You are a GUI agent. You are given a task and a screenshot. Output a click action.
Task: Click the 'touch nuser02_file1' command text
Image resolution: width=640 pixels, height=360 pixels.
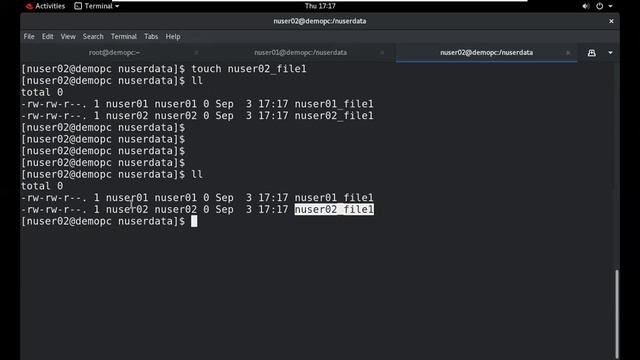pos(249,69)
